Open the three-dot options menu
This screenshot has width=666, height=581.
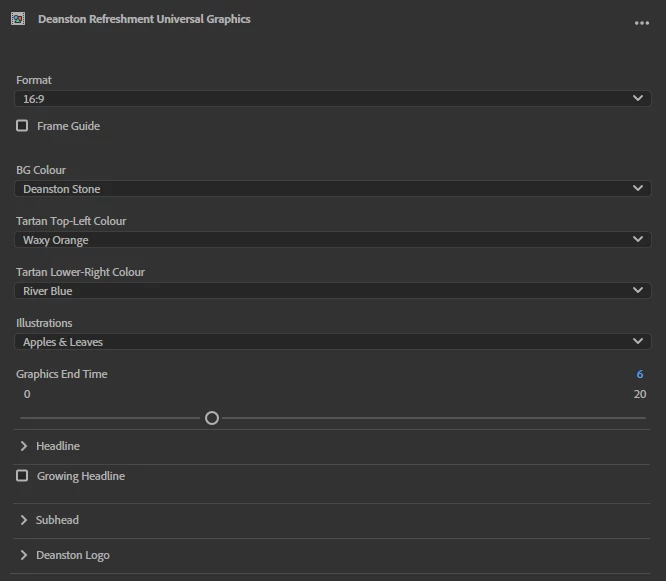pos(641,23)
